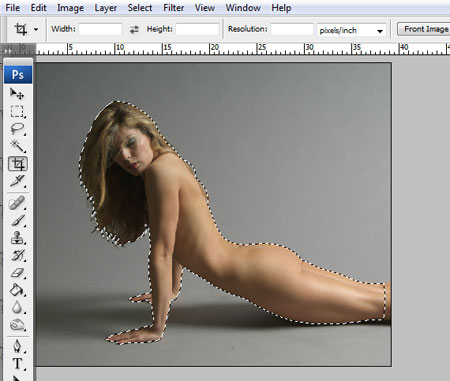Select the Paint Bucket tool
450x381 pixels.
coord(17,290)
